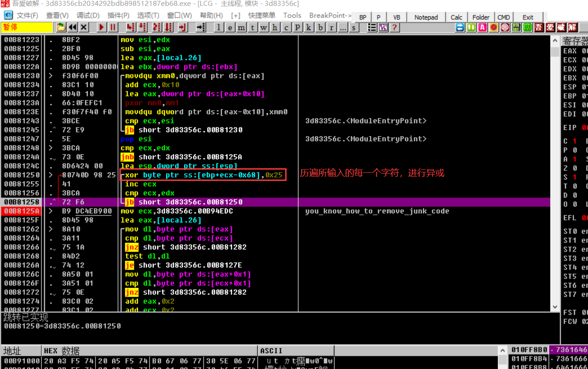Click the VB shortcut button
Image resolution: width=588 pixels, height=369 pixels.
click(x=397, y=17)
